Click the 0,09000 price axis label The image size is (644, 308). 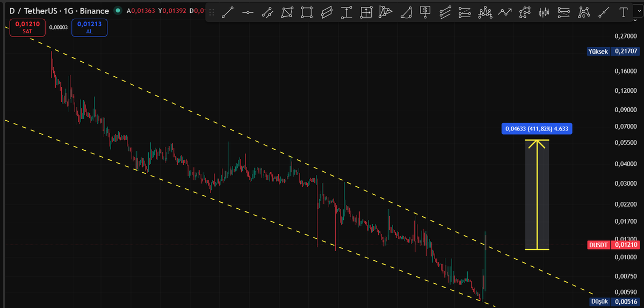[626, 110]
